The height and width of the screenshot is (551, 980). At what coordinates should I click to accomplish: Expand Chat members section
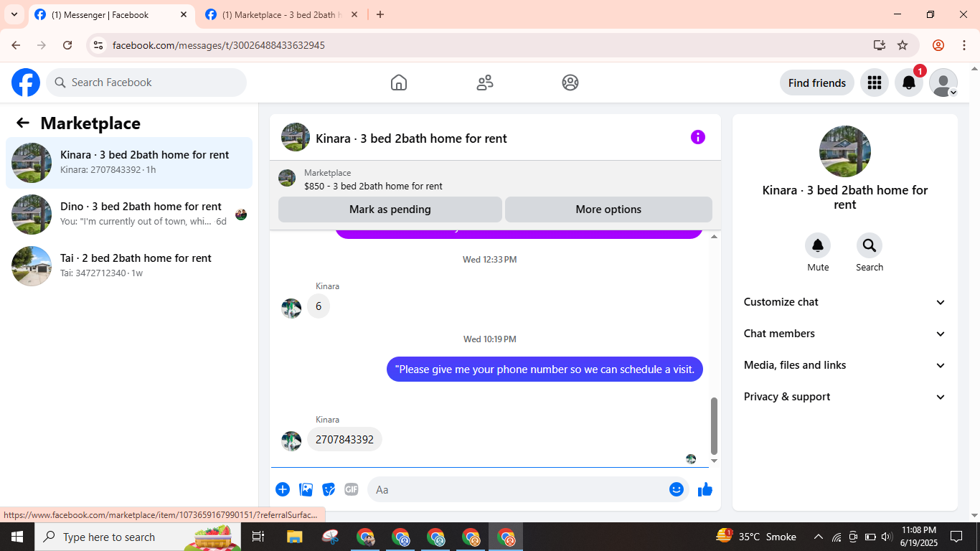pos(844,334)
